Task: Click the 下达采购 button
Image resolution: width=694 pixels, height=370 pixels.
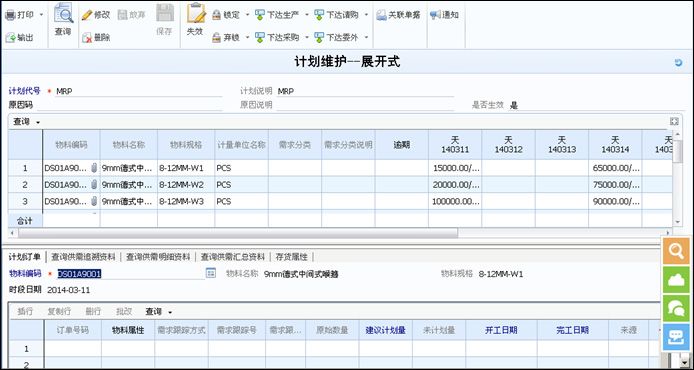Action: 277,38
